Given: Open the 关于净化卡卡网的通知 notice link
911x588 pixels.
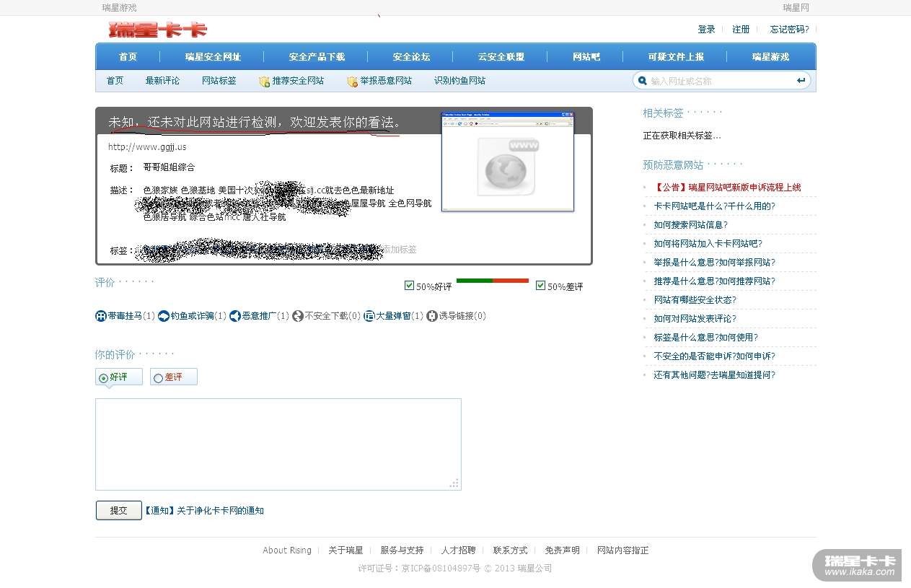Looking at the screenshot, I should (x=205, y=511).
